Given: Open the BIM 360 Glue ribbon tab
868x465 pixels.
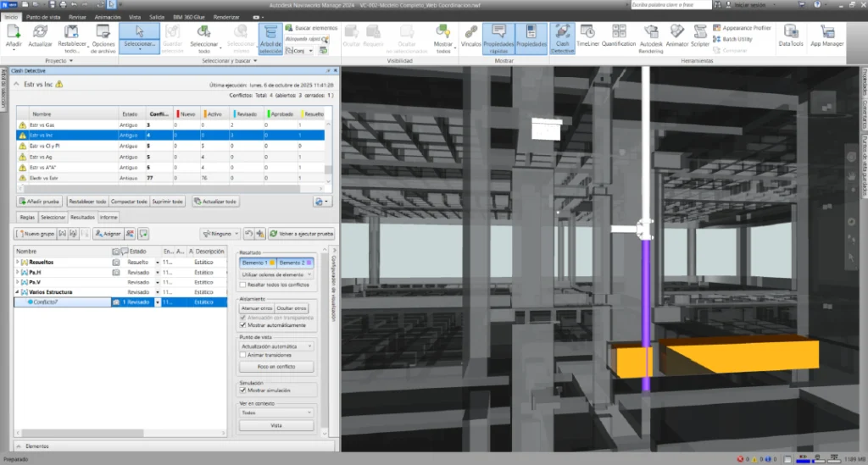Looking at the screenshot, I should [189, 17].
